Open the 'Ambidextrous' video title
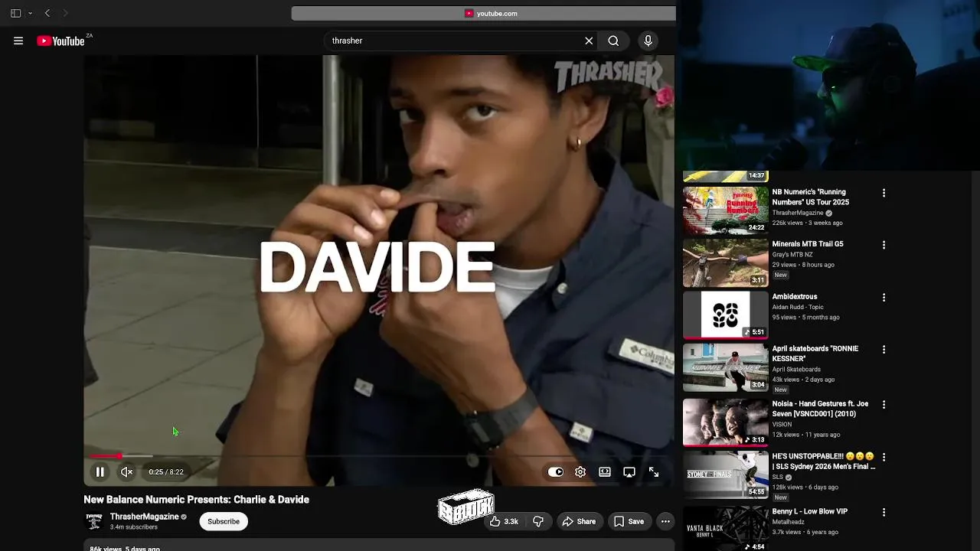The height and width of the screenshot is (551, 980). (795, 297)
